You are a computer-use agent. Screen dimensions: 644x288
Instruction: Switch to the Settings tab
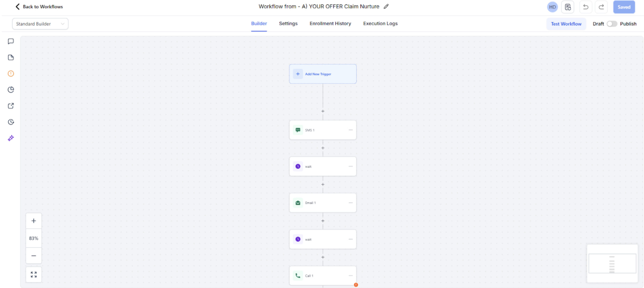point(288,23)
